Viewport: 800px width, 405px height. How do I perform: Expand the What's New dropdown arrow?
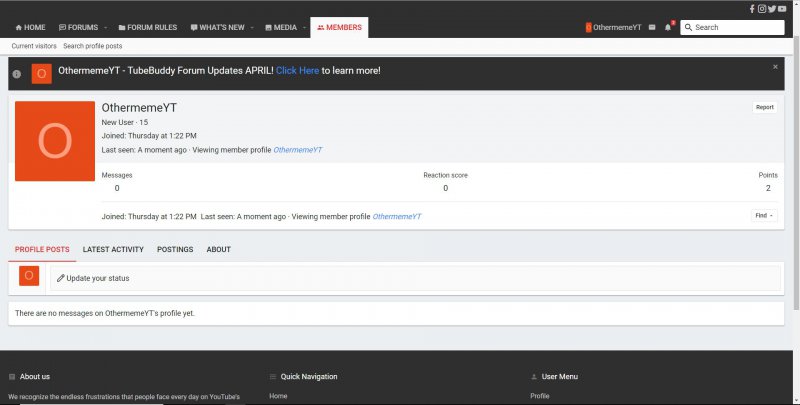click(252, 27)
